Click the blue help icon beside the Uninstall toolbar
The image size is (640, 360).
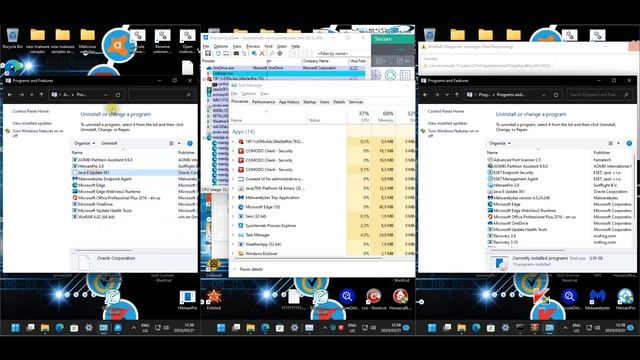coord(190,143)
